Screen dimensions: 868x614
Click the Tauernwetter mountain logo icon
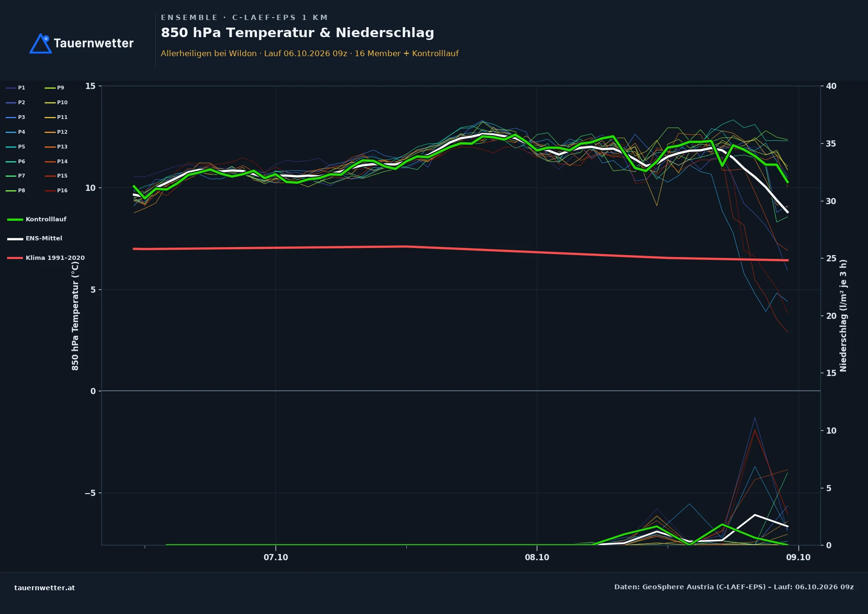coord(40,43)
